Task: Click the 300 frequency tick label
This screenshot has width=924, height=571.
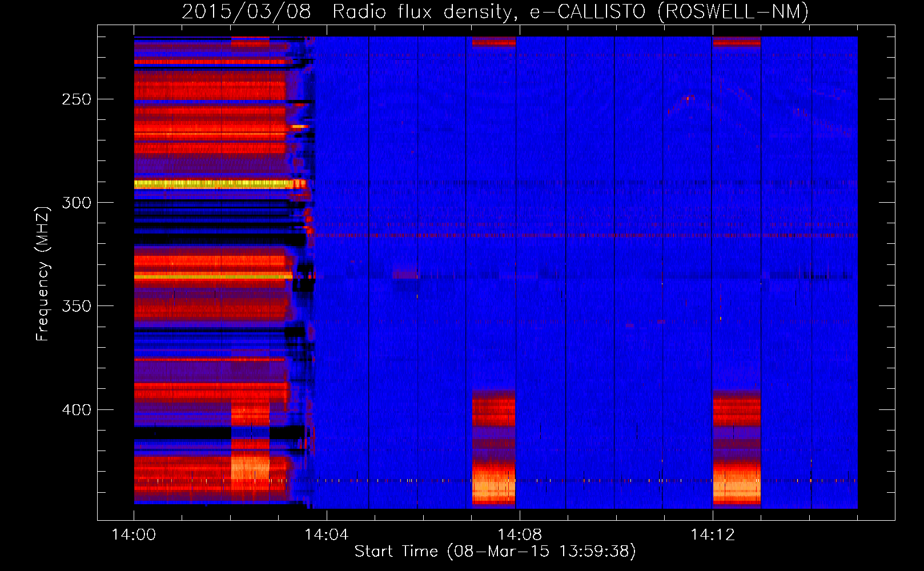Action: (x=77, y=203)
